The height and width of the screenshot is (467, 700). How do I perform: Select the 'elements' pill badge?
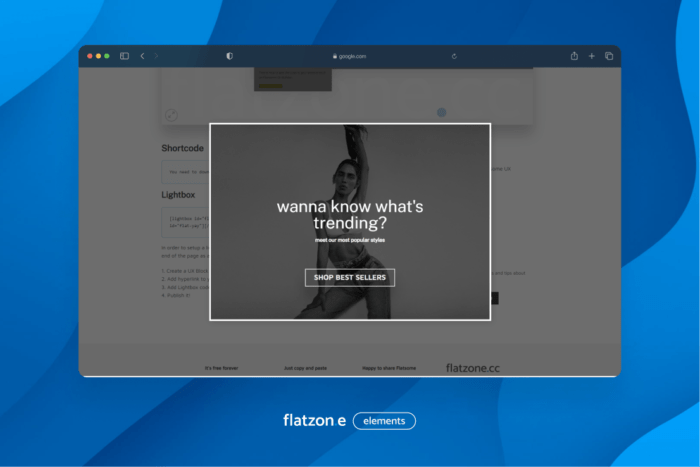pyautogui.click(x=384, y=421)
